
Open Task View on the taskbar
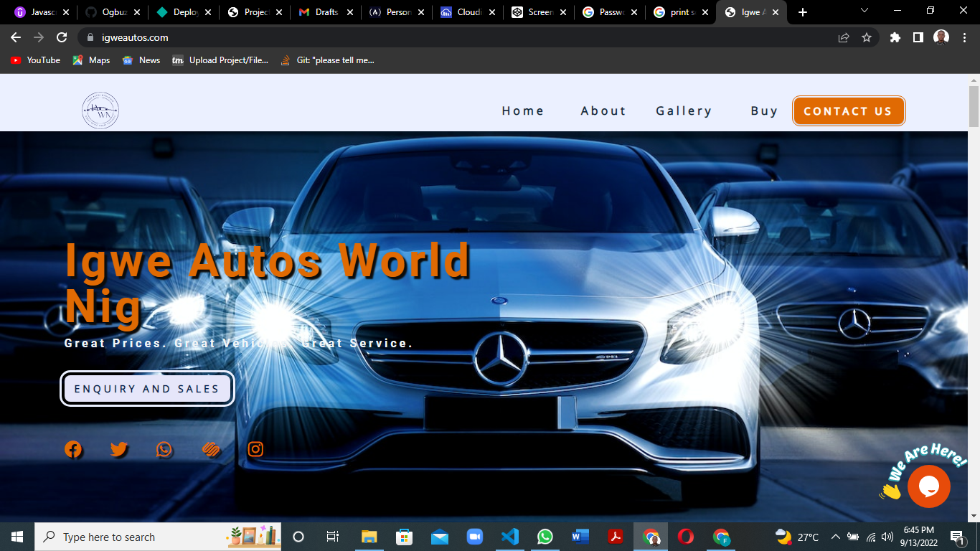333,537
